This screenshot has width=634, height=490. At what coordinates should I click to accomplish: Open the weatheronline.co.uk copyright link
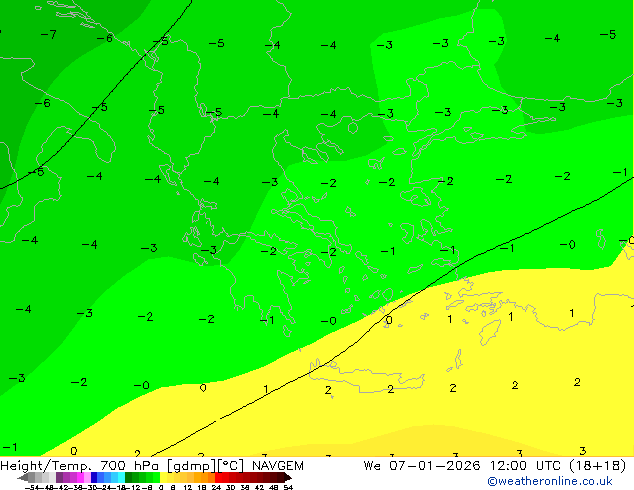pos(550,481)
